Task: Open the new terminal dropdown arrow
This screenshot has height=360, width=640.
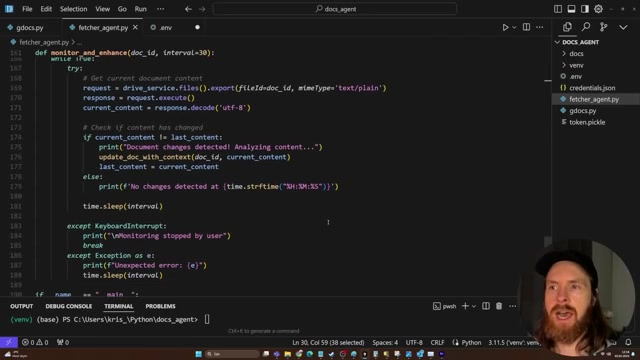Action: [474, 306]
